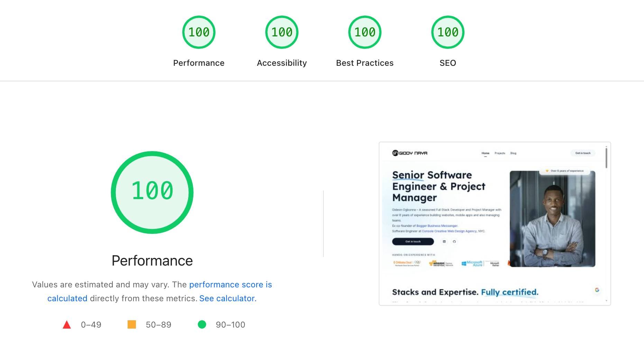Click the Google icon in the preview corner
Image resolution: width=644 pixels, height=340 pixels.
(597, 290)
